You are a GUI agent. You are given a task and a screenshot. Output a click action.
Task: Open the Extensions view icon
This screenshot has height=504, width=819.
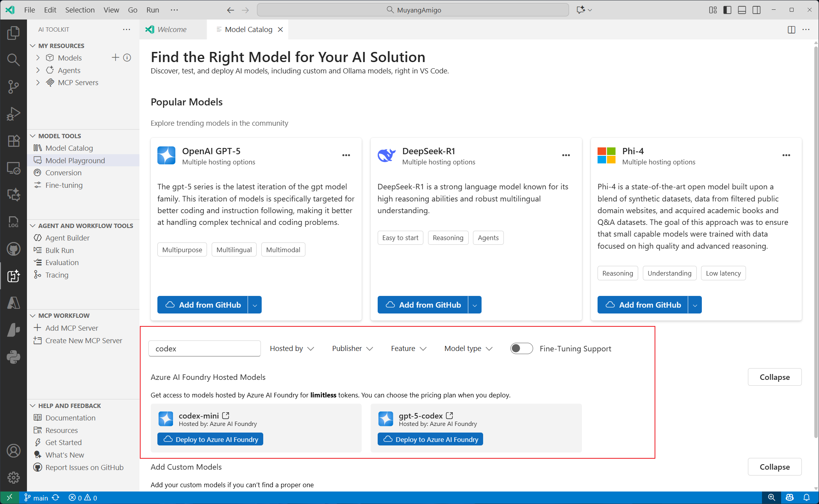[13, 141]
